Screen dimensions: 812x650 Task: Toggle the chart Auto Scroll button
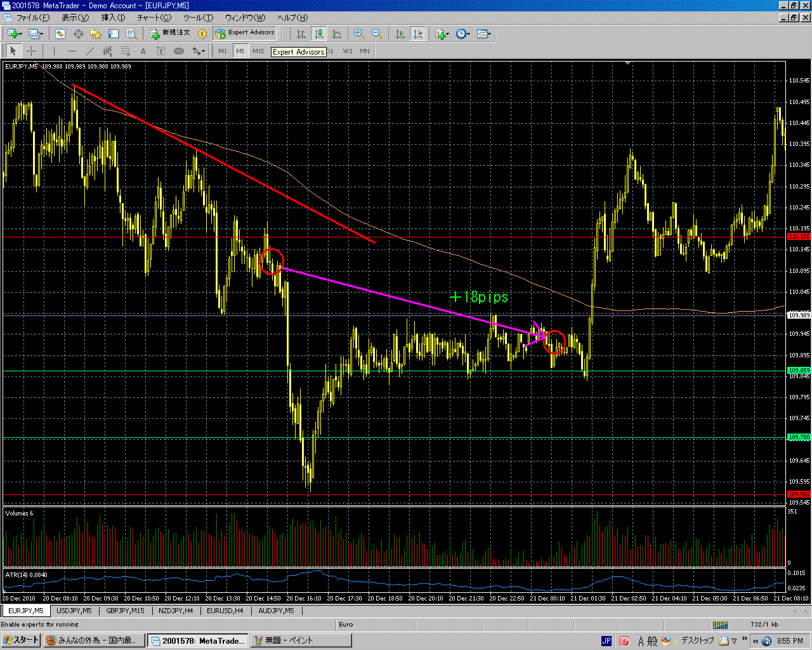(400, 34)
